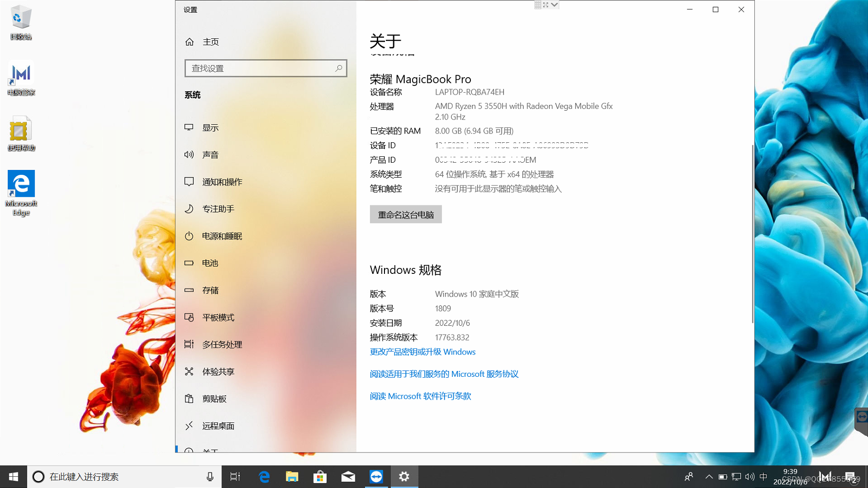Image resolution: width=868 pixels, height=488 pixels.
Task: Expand the chevron dropdown above the title bar
Action: click(554, 5)
